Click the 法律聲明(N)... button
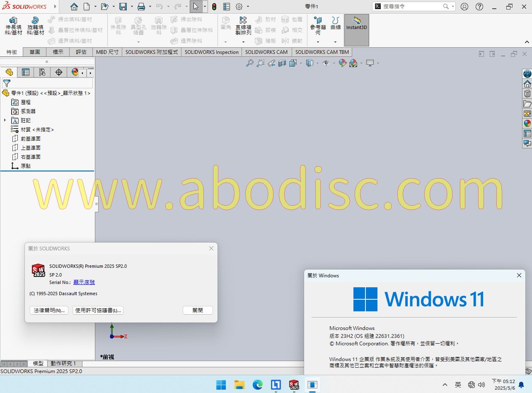 pyautogui.click(x=49, y=311)
